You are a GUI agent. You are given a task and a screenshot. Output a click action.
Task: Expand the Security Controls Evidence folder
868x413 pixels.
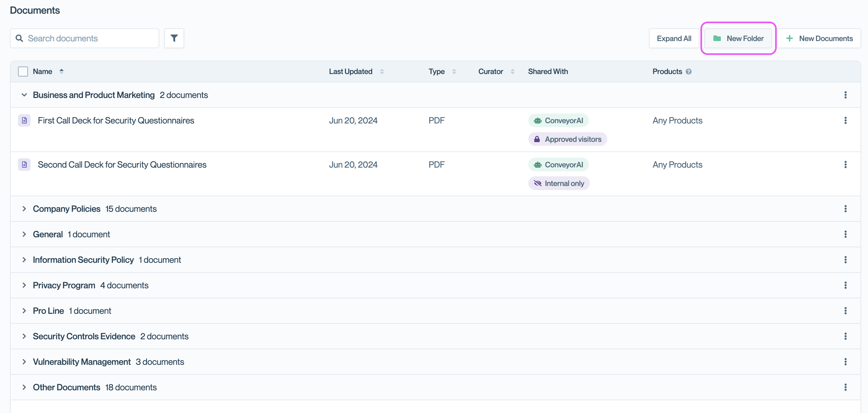click(x=24, y=336)
